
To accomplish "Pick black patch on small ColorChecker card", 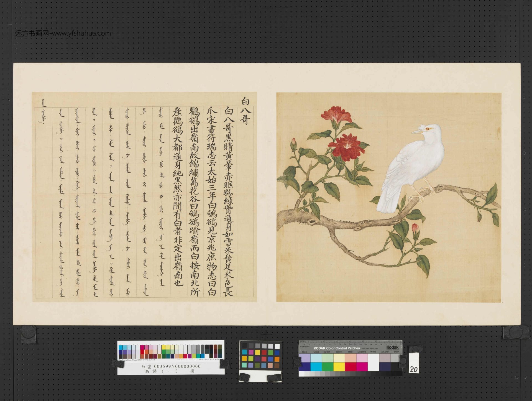I will 245,346.
